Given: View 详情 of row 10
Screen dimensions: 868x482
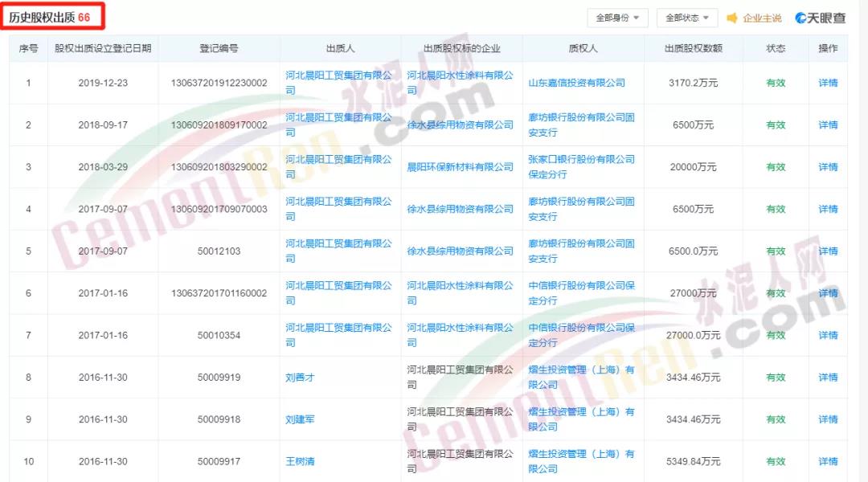Looking at the screenshot, I should click(828, 461).
